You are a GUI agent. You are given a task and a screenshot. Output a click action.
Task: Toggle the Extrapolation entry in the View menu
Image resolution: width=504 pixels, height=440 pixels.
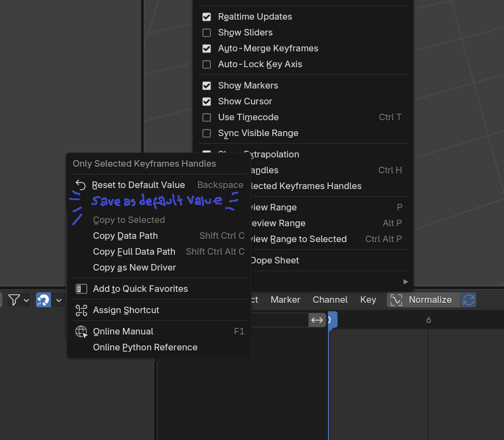330,154
